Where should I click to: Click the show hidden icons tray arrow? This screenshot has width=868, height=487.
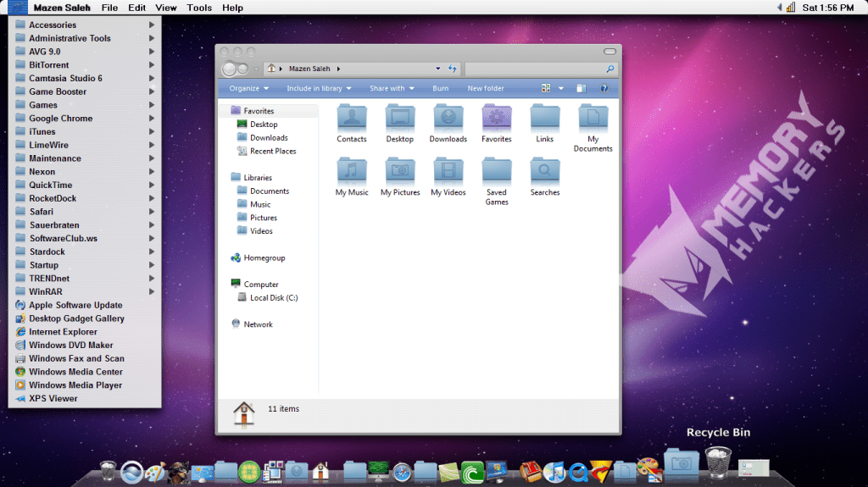coord(780,7)
